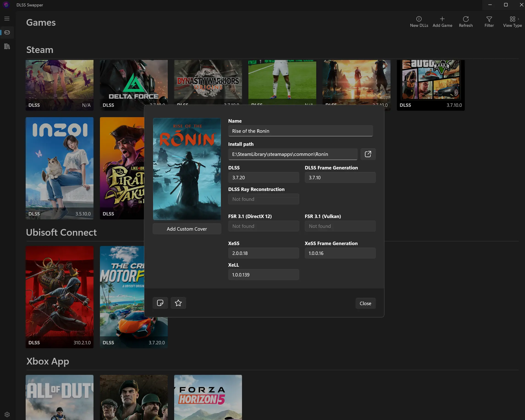Select DLSS Frame Generation 3.7.10 box

pos(340,178)
